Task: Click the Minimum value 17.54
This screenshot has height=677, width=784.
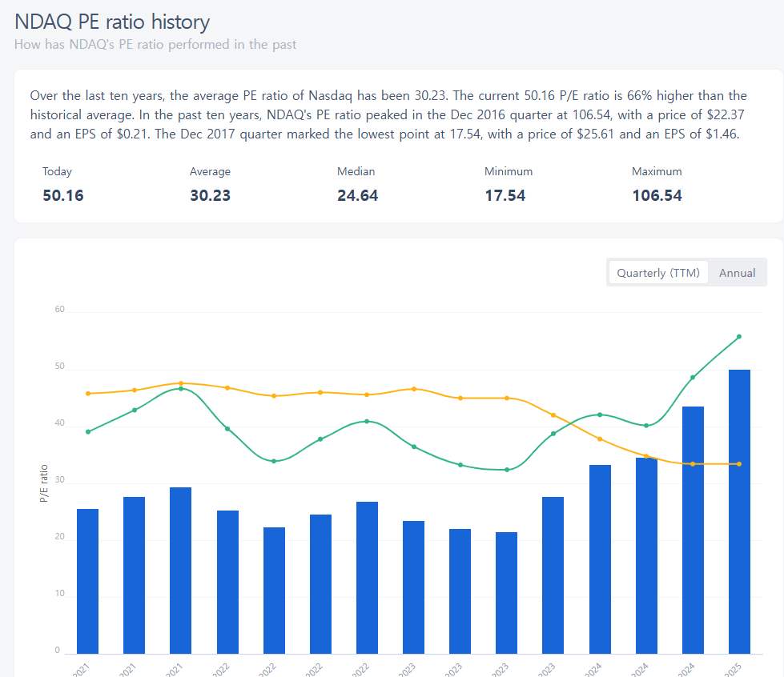Action: coord(505,195)
